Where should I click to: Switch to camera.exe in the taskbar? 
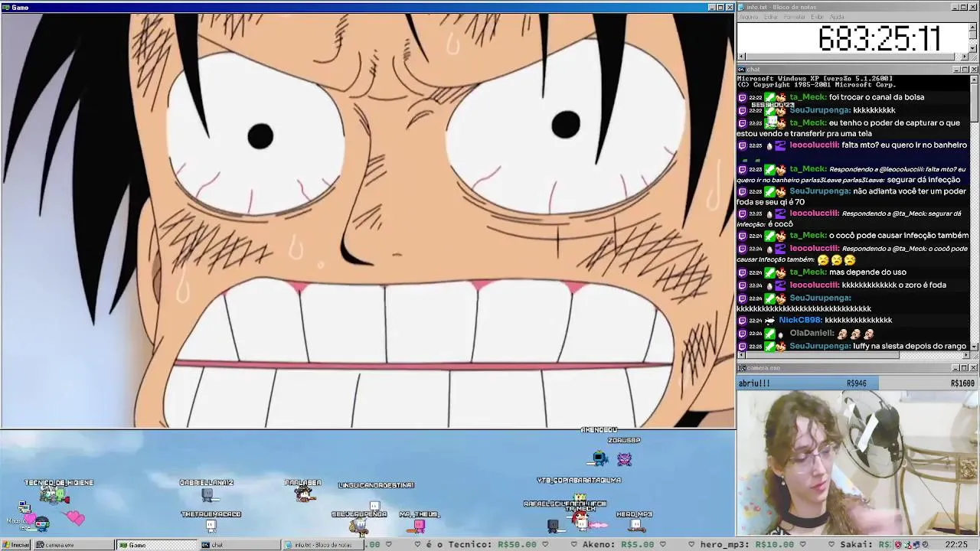(x=73, y=545)
